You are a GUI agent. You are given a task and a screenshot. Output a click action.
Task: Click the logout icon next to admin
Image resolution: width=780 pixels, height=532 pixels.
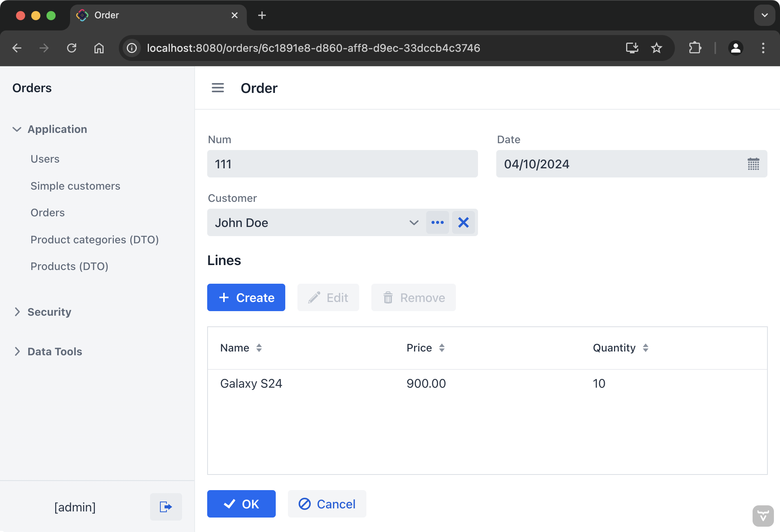point(166,507)
